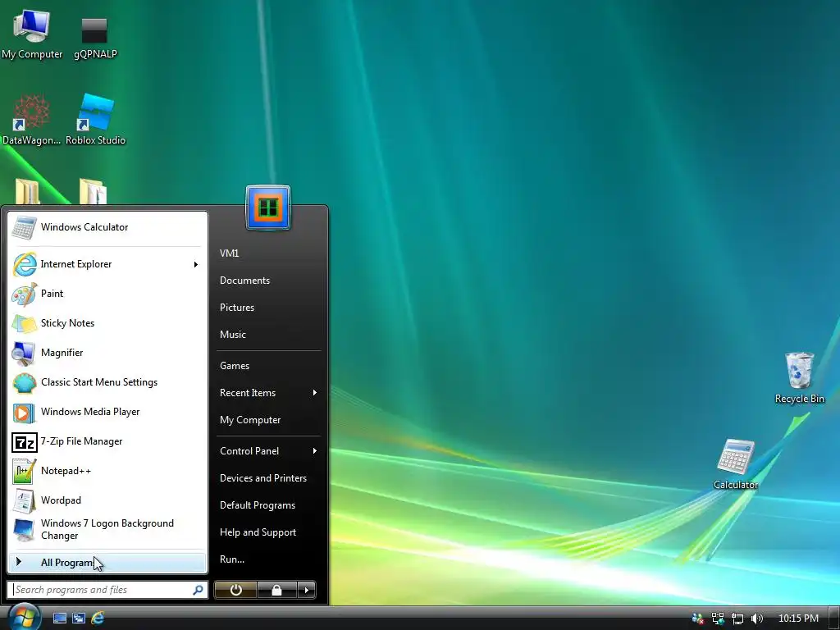Screen dimensions: 840x630
Task: Open Games from Start menu
Action: click(x=269, y=365)
